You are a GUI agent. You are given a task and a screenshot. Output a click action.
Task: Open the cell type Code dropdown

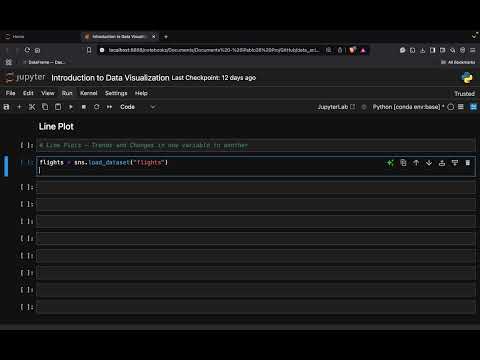pyautogui.click(x=138, y=107)
